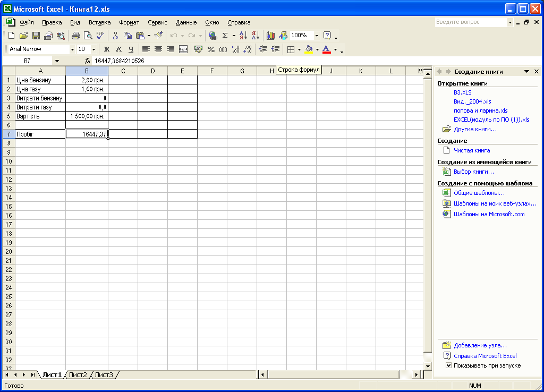Open the task pane 'Создание книги' dropdown
Screen dimensions: 544x392
tap(526, 72)
